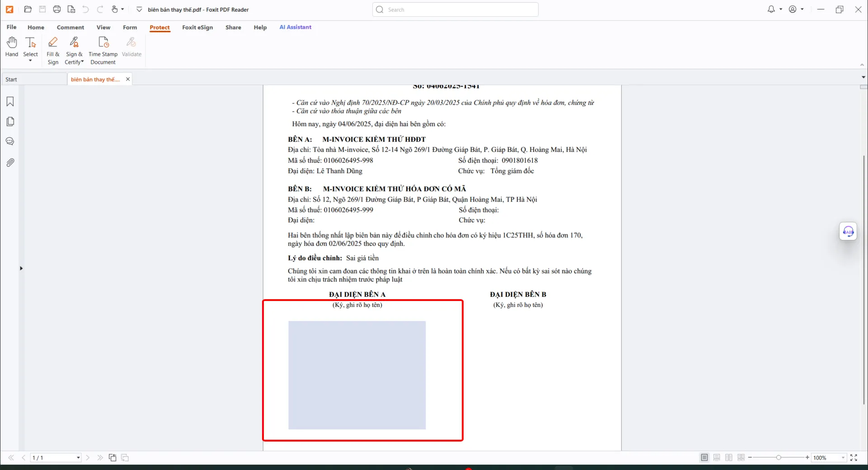This screenshot has height=470, width=868.
Task: Open the Foxit eSign tab
Action: (197, 27)
